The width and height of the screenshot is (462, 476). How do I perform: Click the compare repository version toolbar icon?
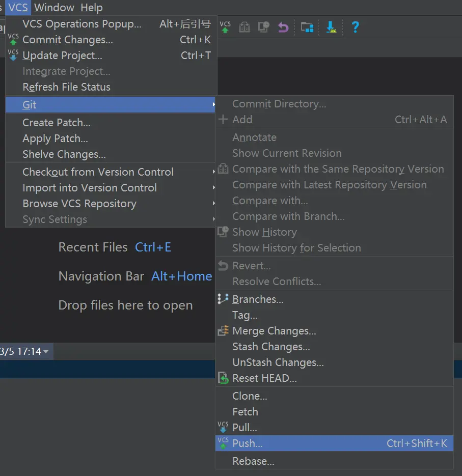244,27
